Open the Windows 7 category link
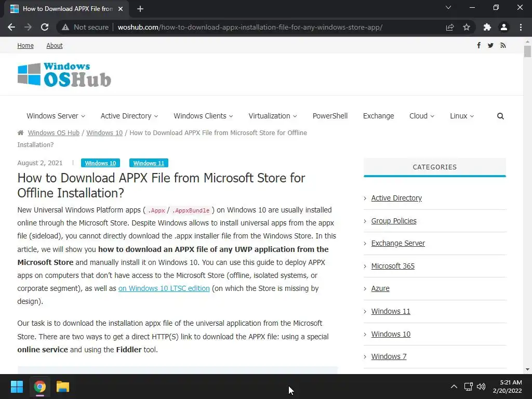This screenshot has height=399, width=532. pos(389,356)
